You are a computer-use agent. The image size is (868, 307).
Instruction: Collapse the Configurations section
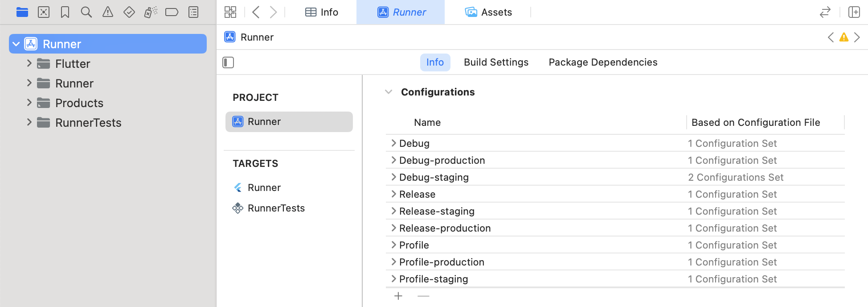pyautogui.click(x=389, y=92)
